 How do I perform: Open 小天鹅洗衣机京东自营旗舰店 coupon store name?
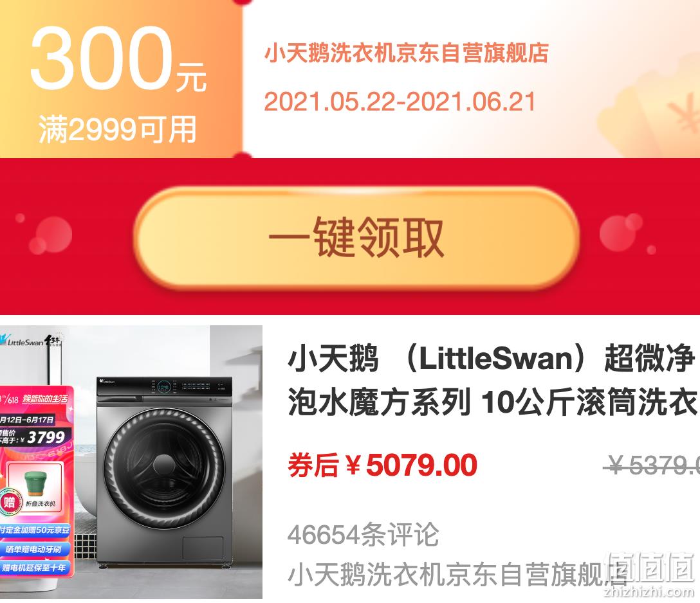point(406,54)
